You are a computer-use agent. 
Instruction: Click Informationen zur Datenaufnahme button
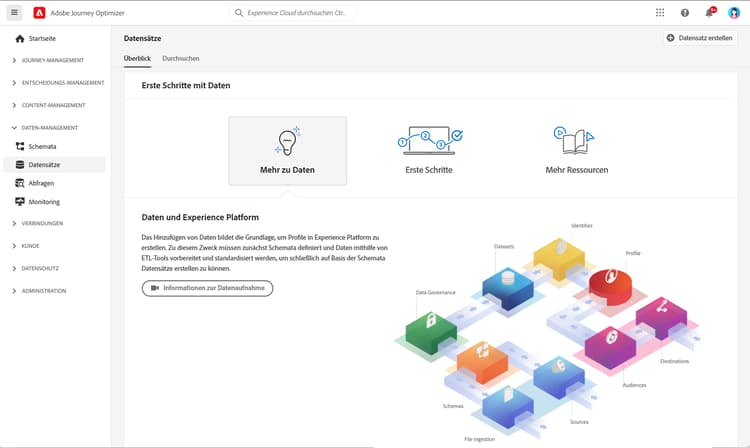207,288
